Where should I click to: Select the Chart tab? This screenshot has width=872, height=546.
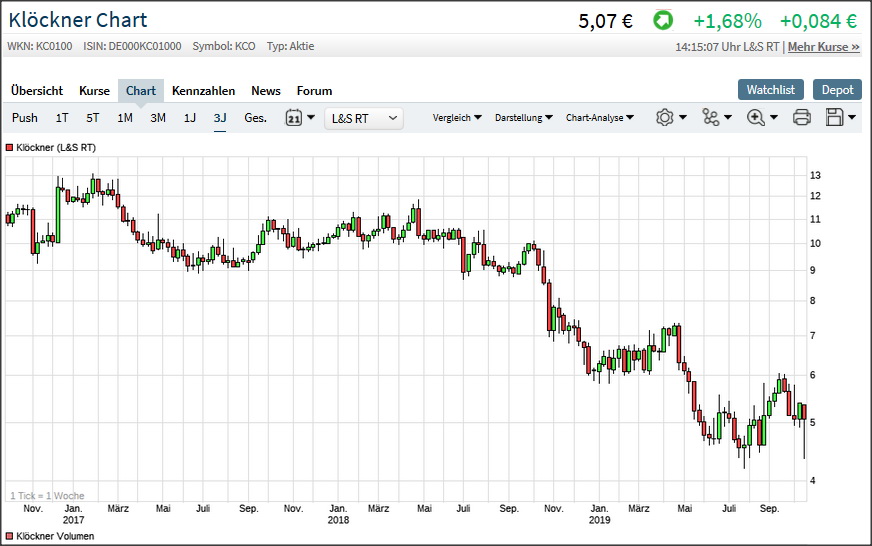point(141,91)
